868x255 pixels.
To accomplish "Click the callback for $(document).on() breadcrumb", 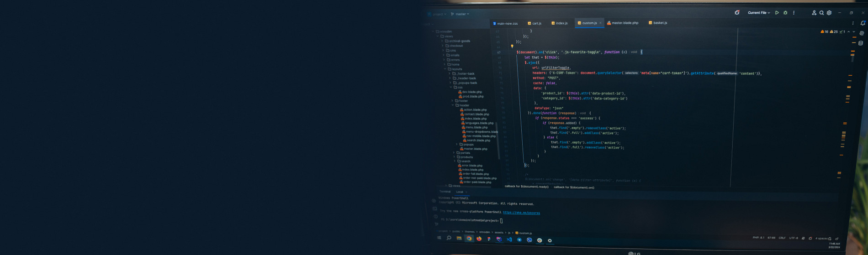I will [x=574, y=187].
